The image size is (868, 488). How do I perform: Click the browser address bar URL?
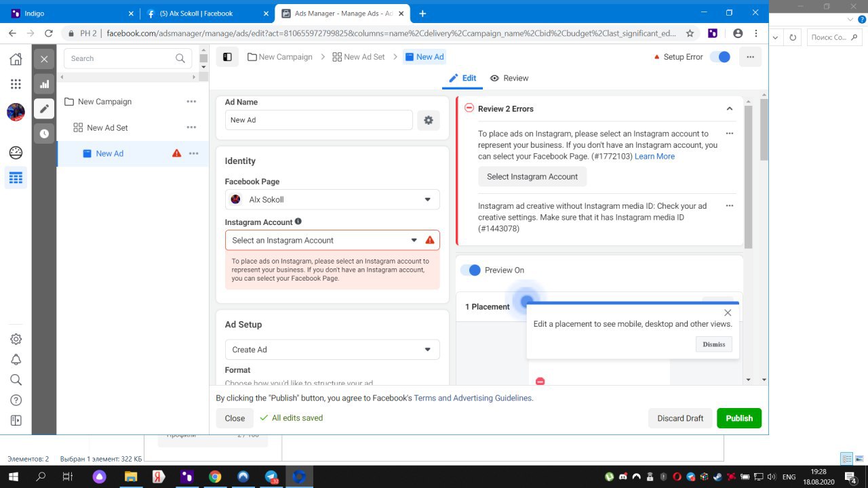[x=391, y=33]
